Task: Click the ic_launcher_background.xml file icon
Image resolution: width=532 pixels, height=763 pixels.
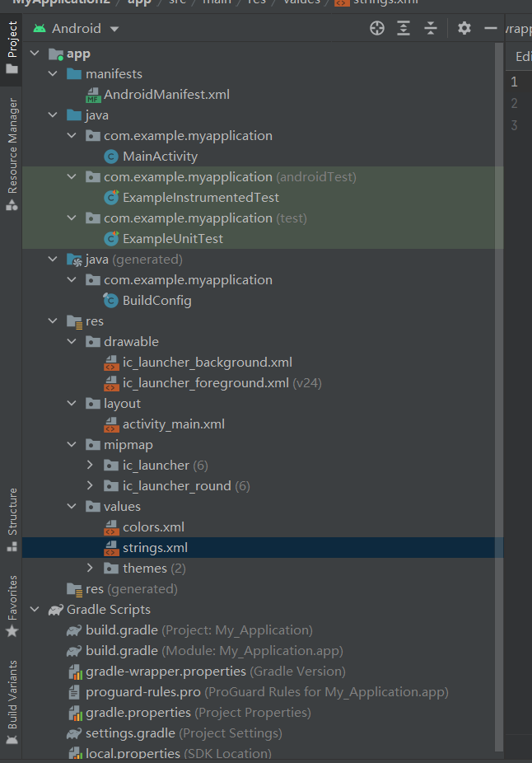Action: click(111, 363)
